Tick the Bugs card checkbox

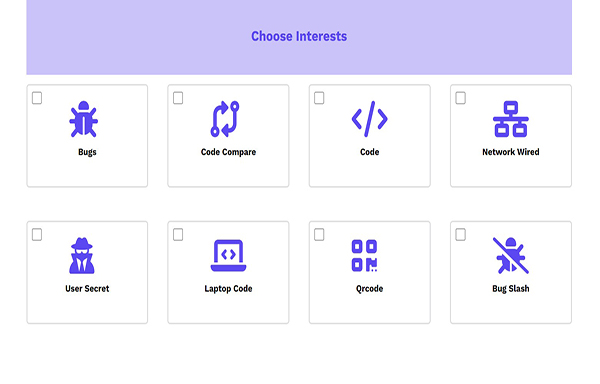click(37, 98)
